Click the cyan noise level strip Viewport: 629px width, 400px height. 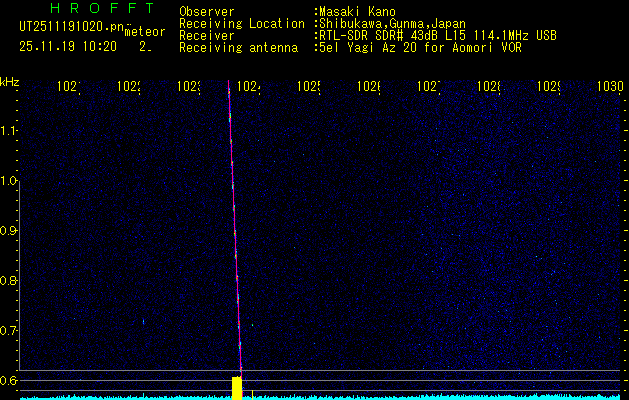point(400,397)
